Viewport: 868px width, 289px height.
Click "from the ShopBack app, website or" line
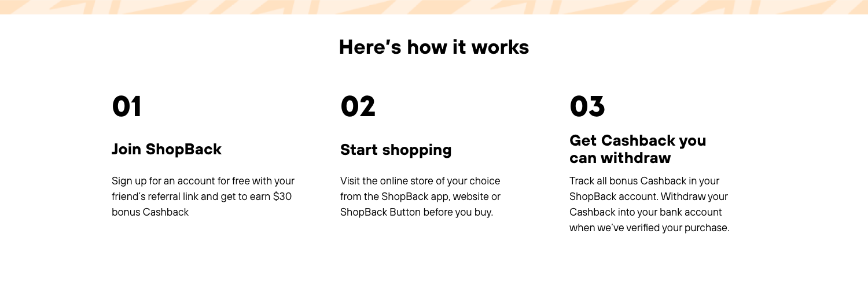coord(420,197)
